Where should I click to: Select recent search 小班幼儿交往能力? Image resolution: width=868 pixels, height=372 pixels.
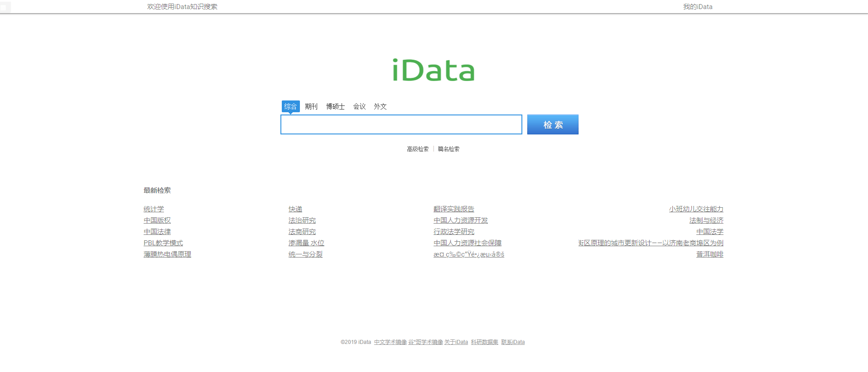[696, 209]
